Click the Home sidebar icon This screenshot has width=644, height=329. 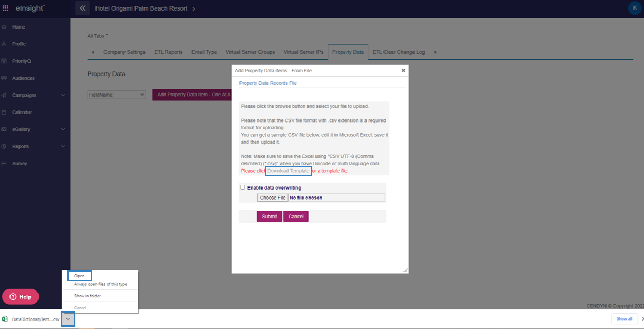click(4, 27)
